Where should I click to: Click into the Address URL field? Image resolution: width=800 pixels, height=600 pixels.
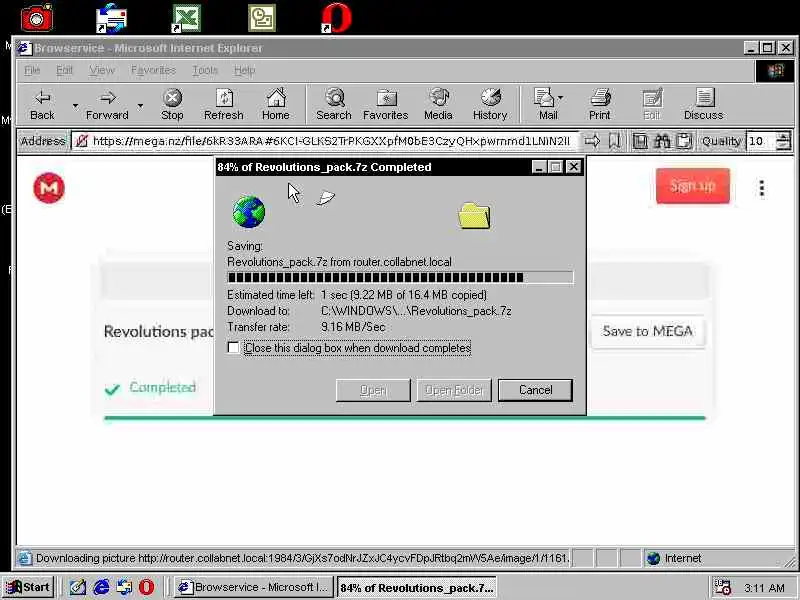tap(326, 141)
